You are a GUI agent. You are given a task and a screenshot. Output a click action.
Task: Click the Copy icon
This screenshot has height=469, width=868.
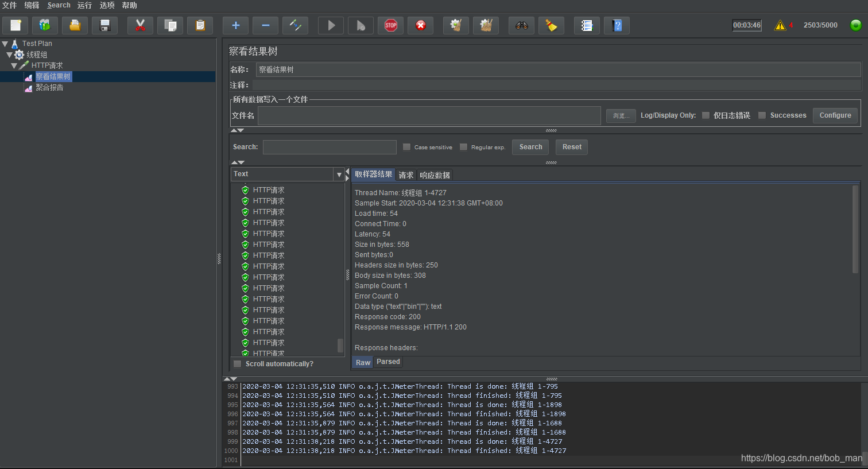coord(170,25)
